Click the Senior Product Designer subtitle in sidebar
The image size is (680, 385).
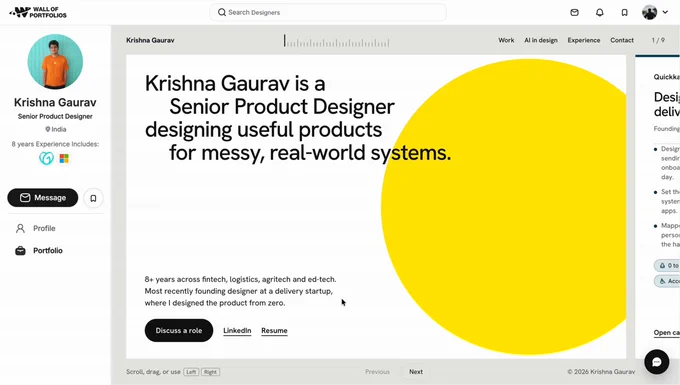coord(55,116)
